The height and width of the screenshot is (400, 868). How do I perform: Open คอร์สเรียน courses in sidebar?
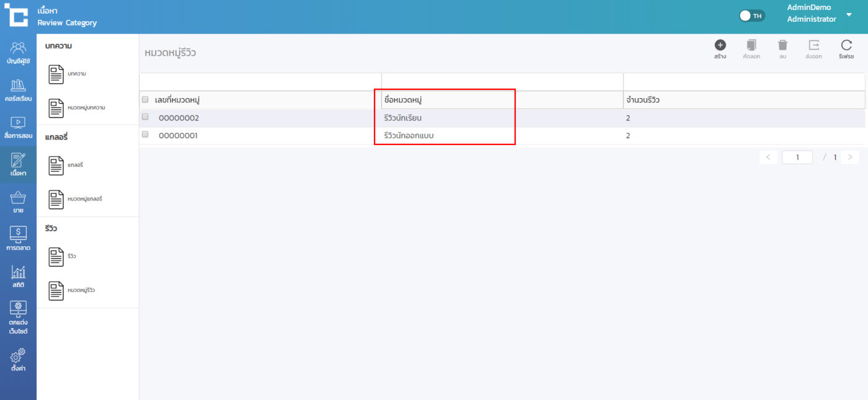tap(19, 91)
